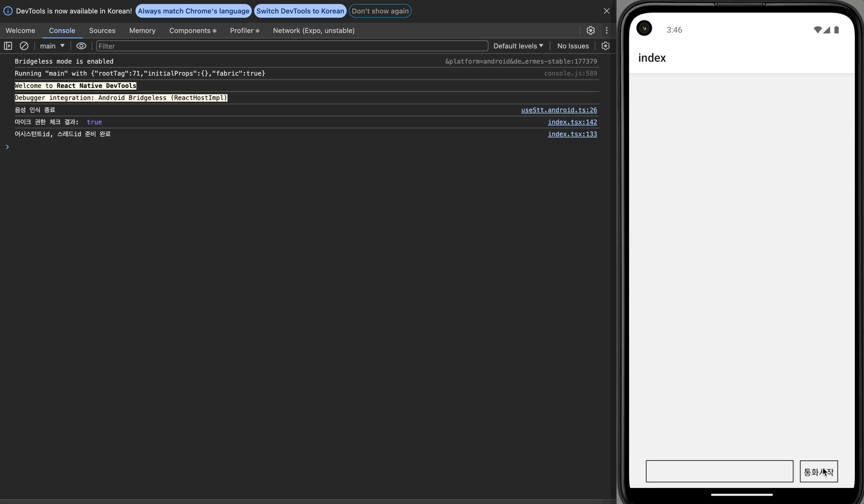Tap the 3:46 clock in the emulator status bar
The height and width of the screenshot is (504, 864).
pyautogui.click(x=674, y=30)
